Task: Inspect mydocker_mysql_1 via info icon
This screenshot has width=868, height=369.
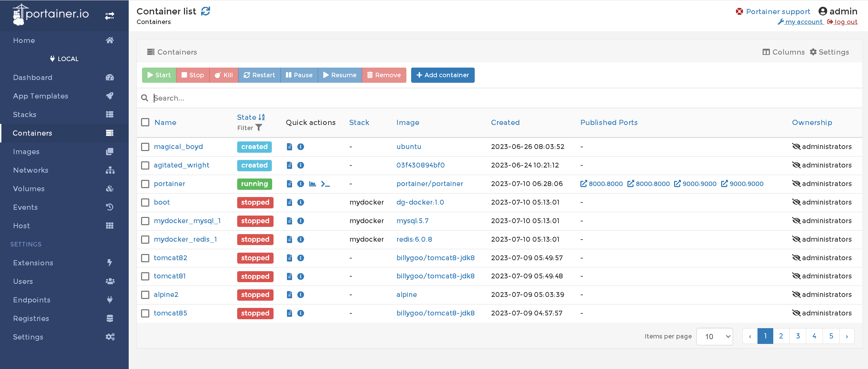Action: tap(301, 221)
